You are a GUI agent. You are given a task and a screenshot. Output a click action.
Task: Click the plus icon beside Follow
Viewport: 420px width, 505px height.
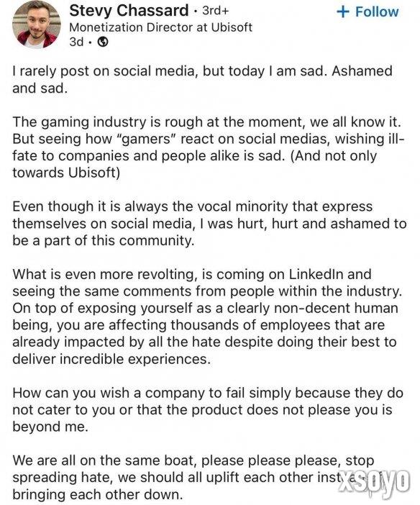click(x=343, y=12)
